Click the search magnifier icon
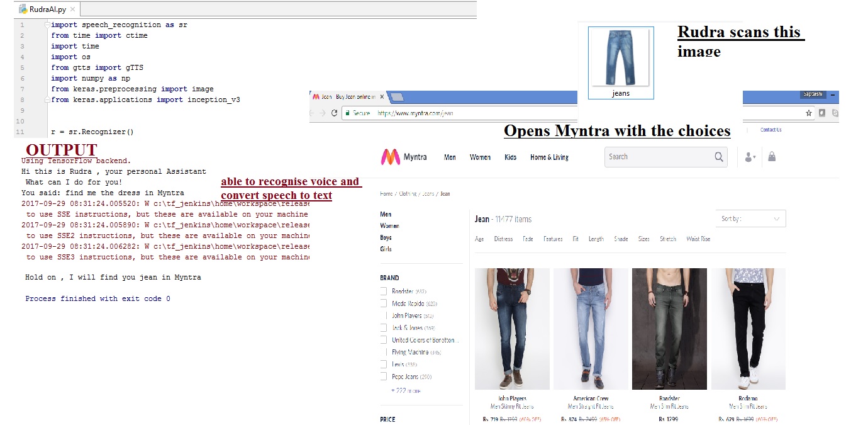This screenshot has width=868, height=425. [x=719, y=157]
